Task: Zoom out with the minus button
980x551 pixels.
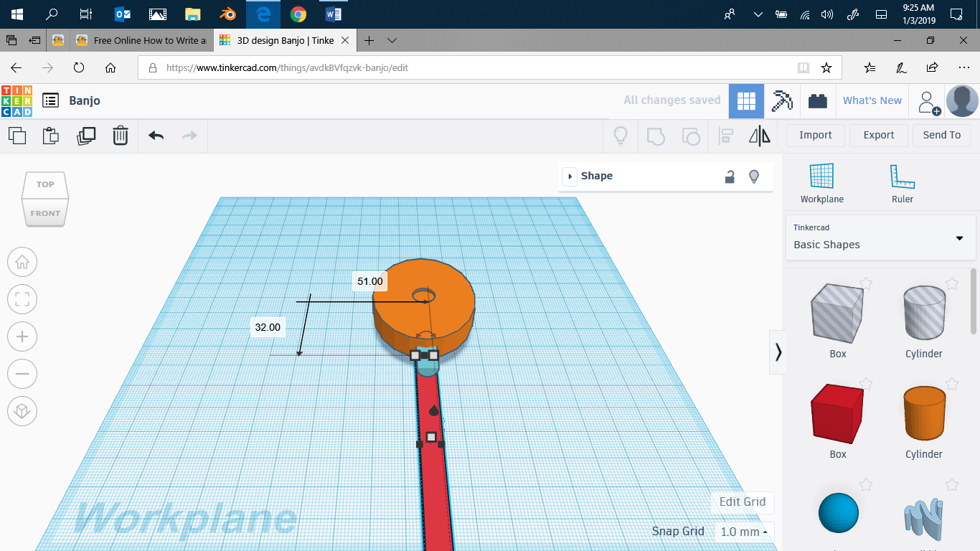Action: tap(22, 374)
